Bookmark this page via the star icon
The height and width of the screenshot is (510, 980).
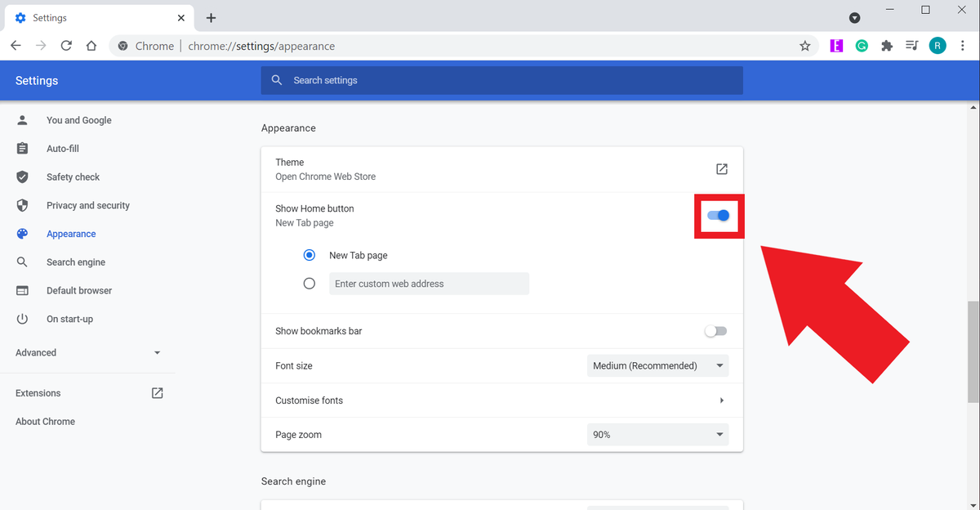pyautogui.click(x=805, y=46)
